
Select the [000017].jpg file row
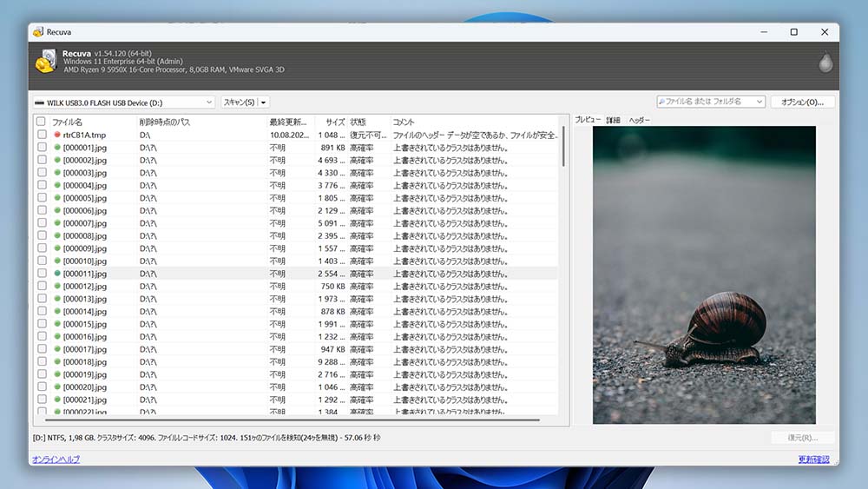296,349
